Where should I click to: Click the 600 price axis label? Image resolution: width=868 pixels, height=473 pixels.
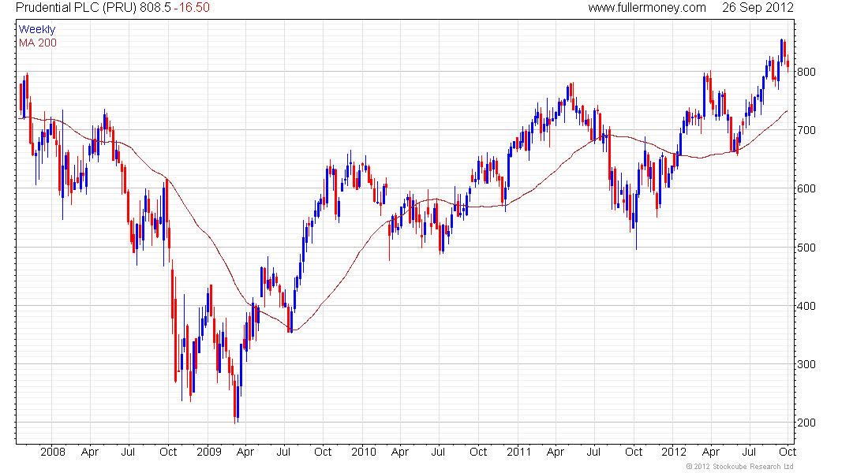coord(806,188)
